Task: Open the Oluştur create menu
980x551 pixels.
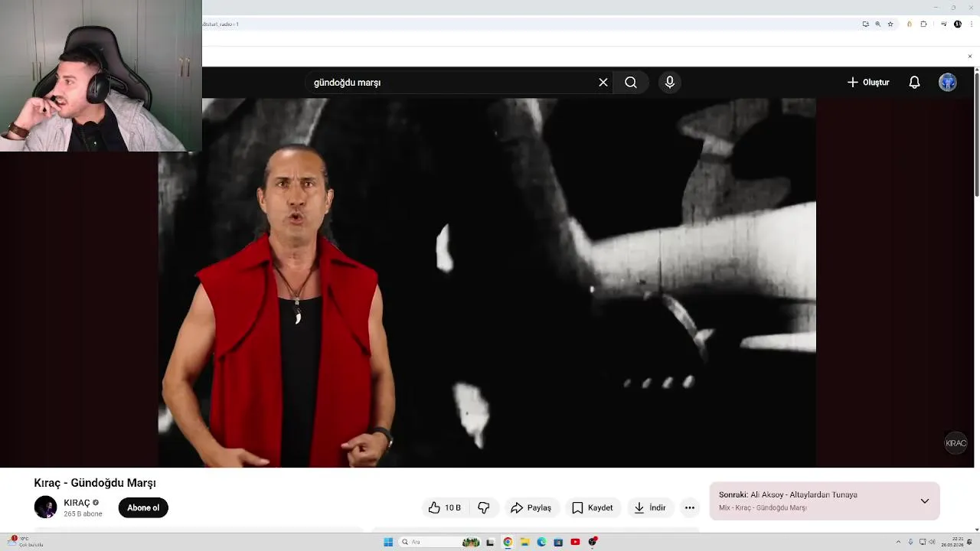Action: coord(868,82)
